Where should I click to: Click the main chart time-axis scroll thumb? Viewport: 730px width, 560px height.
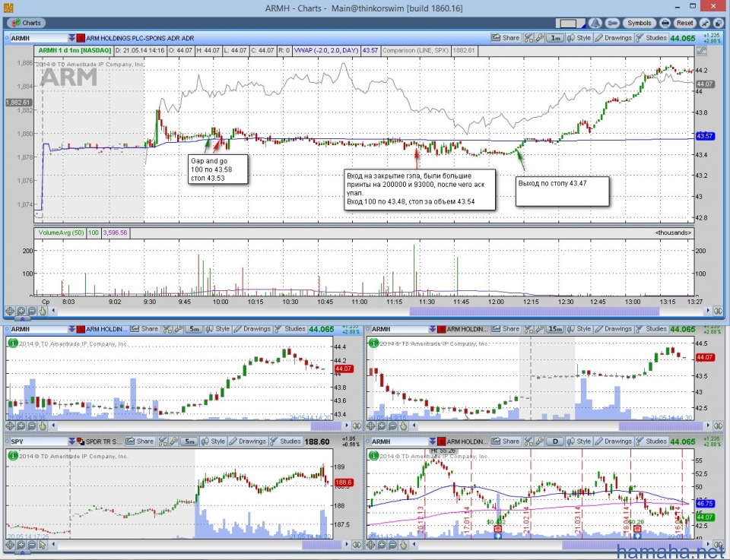click(535, 311)
